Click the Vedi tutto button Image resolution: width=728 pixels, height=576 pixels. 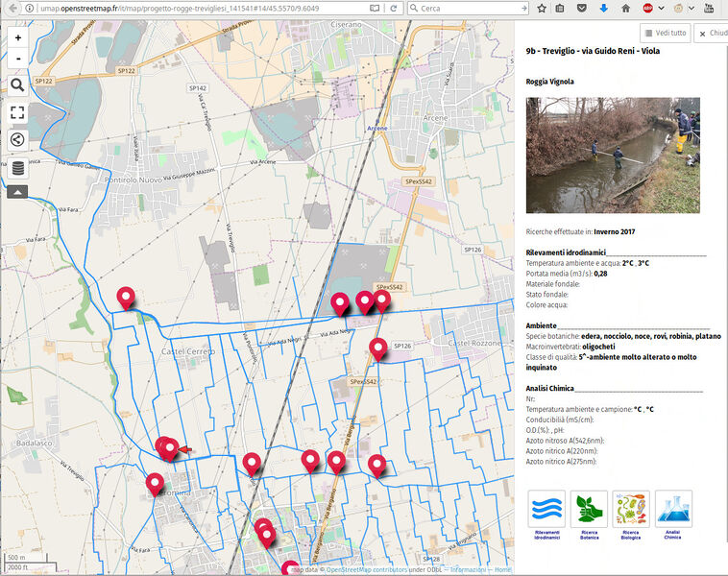point(664,33)
